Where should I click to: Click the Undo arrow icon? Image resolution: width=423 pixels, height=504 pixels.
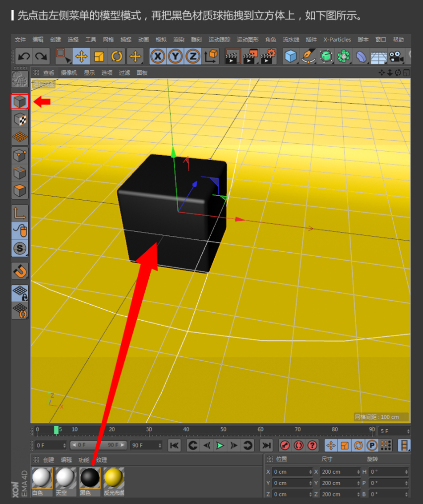[24, 56]
